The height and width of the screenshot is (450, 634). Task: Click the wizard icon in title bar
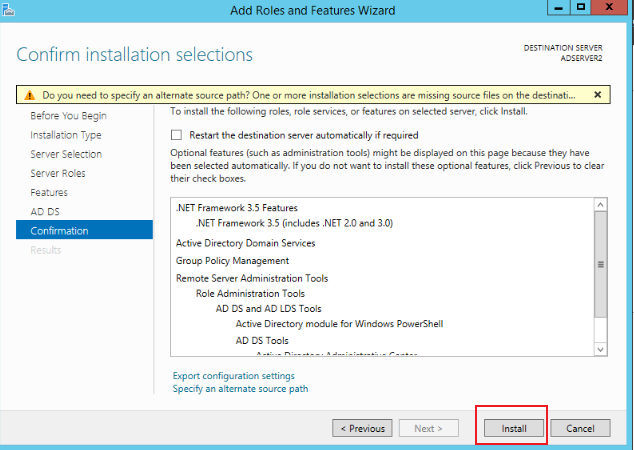(x=8, y=9)
